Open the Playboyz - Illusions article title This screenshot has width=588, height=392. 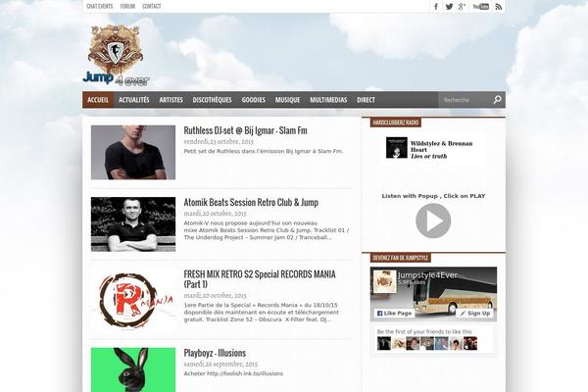tap(215, 353)
